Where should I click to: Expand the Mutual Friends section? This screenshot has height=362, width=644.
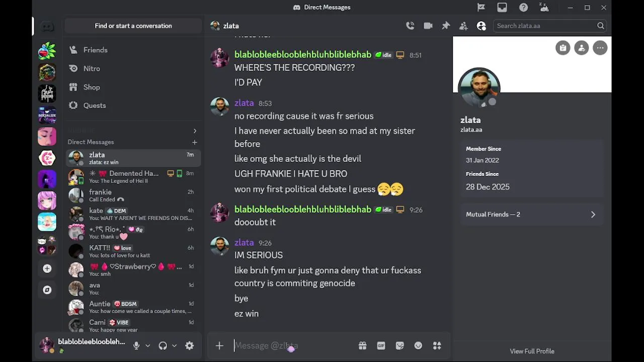coord(531,214)
